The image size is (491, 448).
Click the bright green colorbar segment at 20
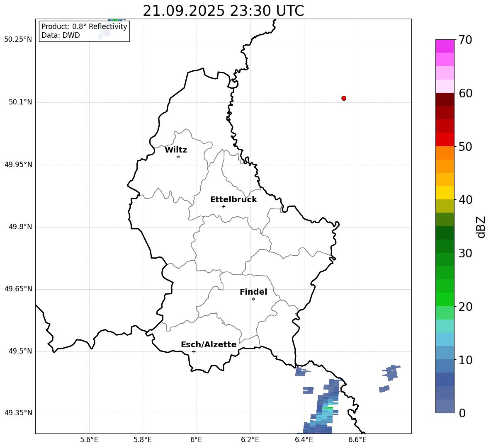445,299
